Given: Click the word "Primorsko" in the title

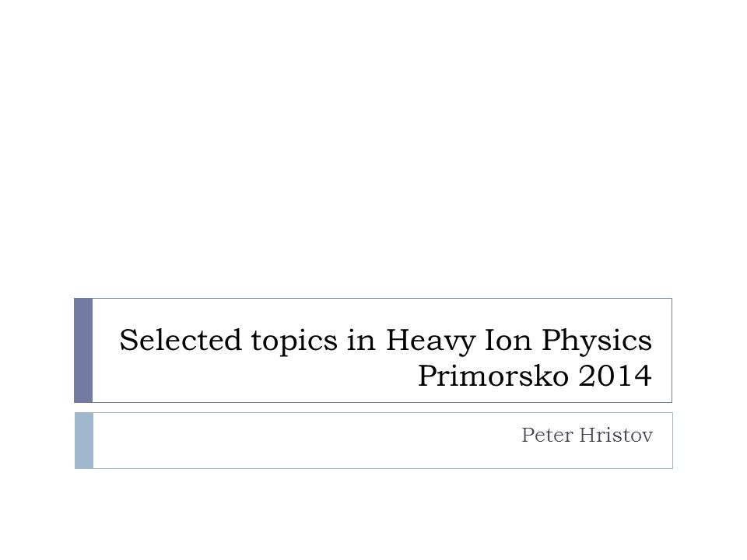Looking at the screenshot, I should click(x=493, y=376).
